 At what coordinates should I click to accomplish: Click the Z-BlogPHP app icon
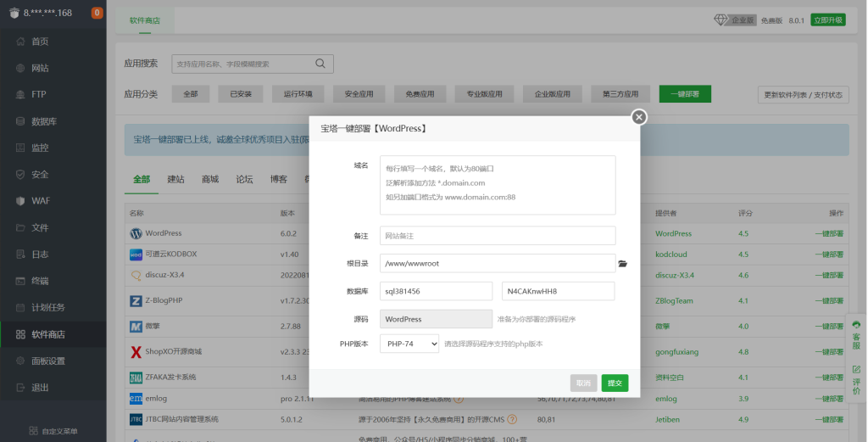pos(136,301)
